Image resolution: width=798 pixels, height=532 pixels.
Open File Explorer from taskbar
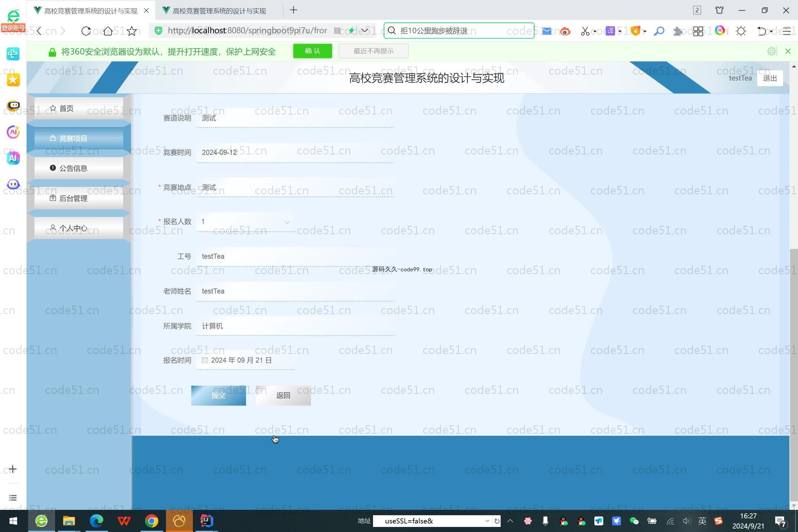(69, 521)
